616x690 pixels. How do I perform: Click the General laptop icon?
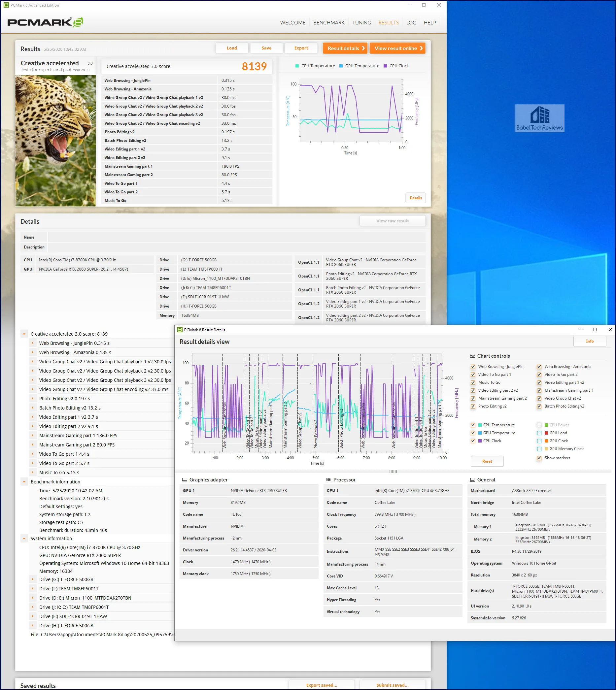click(472, 479)
